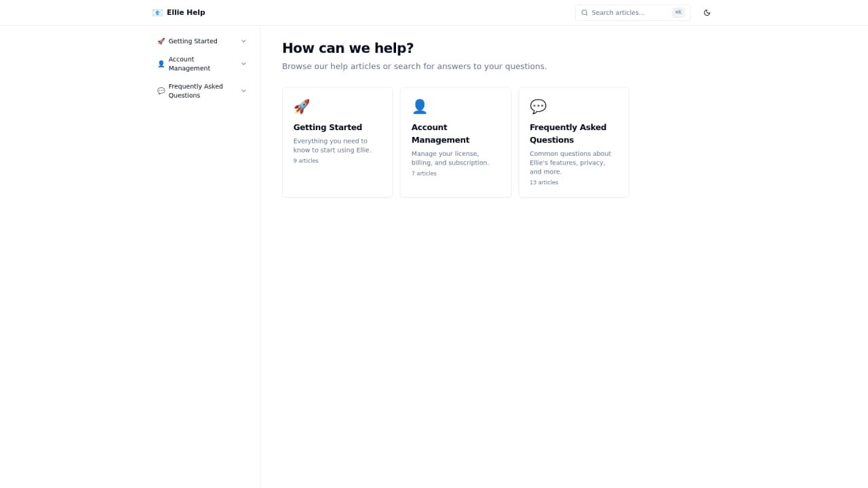The image size is (868, 488).
Task: Click the speech bubble icon in sidebar
Action: point(161,91)
